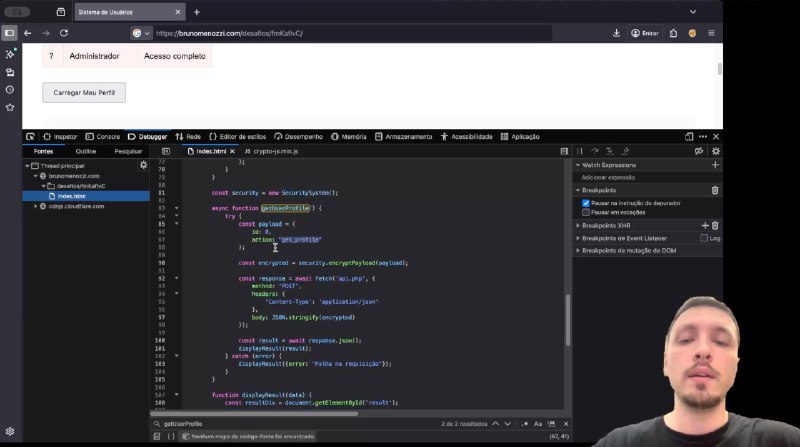Image resolution: width=800 pixels, height=447 pixels.
Task: Open the crypto-js.min.js file tab
Action: (275, 151)
